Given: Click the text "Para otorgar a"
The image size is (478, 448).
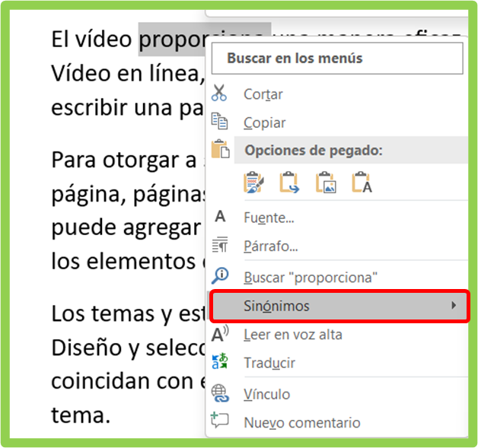Looking at the screenshot, I should [x=124, y=160].
